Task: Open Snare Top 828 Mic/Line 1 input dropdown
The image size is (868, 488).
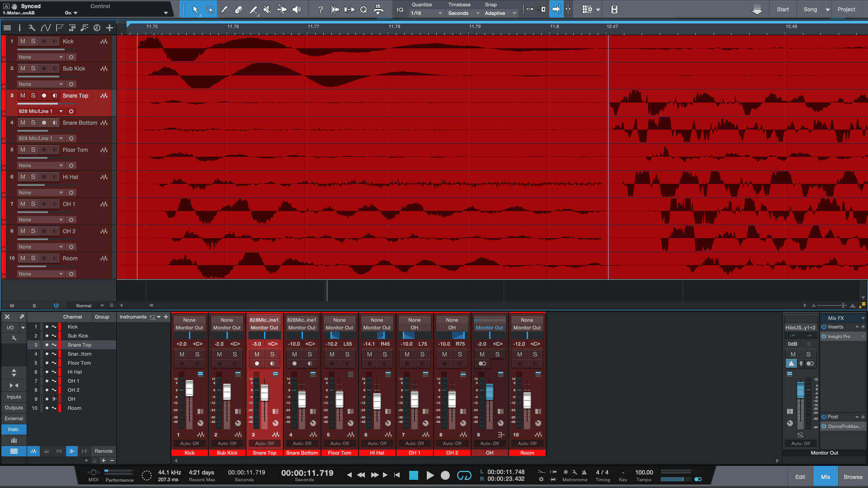Action: click(x=41, y=111)
